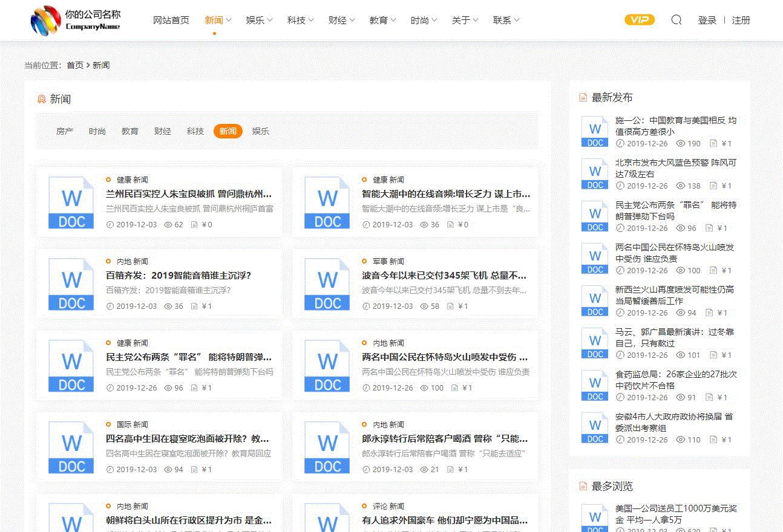Screen dimensions: 783x532
Task: Click DOC icon beside 智能大潮中的在线音频 article
Action: (327, 203)
